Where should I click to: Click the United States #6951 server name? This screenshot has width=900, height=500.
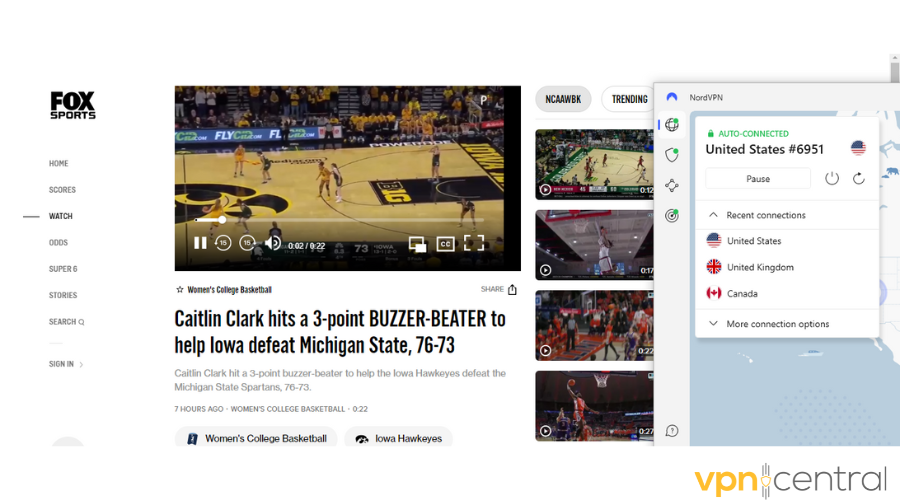click(x=765, y=149)
